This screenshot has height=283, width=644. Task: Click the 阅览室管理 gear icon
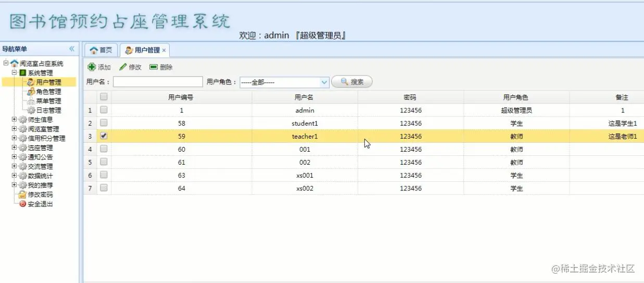click(x=22, y=129)
